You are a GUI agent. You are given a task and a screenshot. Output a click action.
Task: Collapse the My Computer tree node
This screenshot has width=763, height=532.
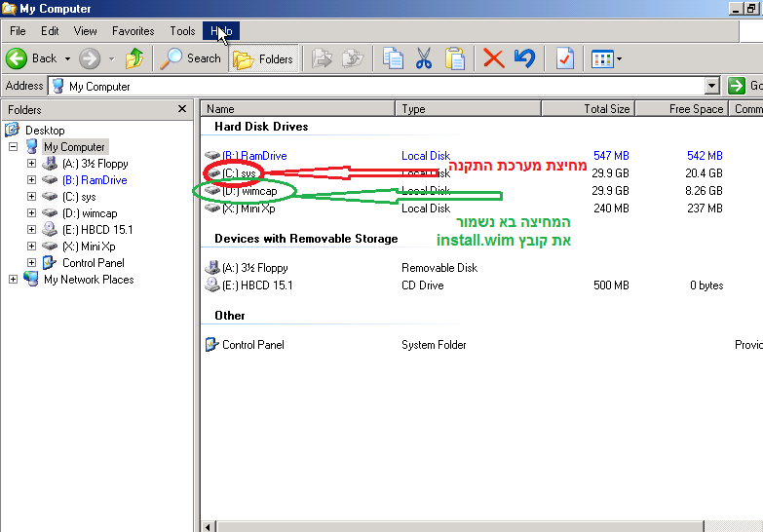coord(13,146)
